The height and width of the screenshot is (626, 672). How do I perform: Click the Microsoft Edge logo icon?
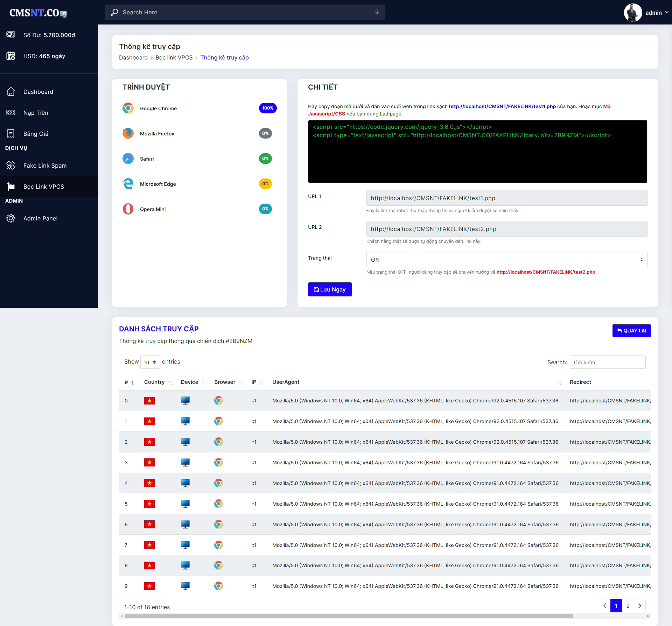click(x=128, y=184)
